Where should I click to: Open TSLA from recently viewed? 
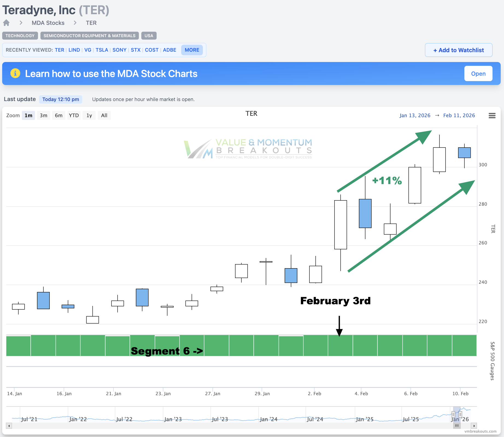point(102,50)
